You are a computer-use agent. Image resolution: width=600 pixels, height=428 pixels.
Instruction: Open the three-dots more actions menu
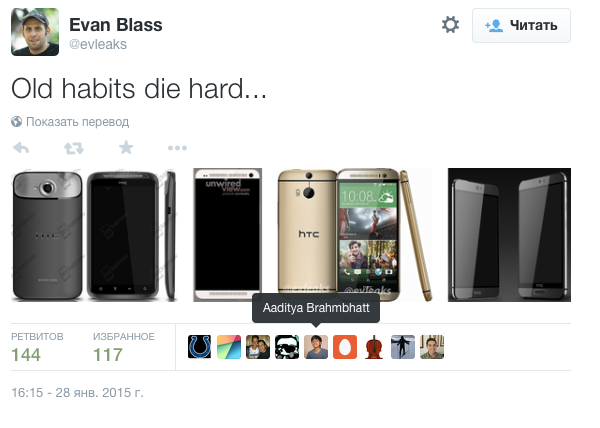[x=178, y=148]
